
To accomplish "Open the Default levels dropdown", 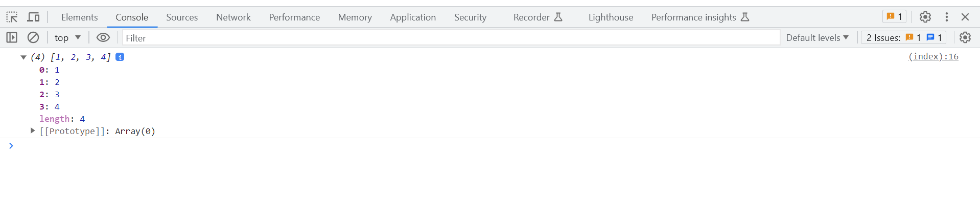I will click(x=817, y=37).
